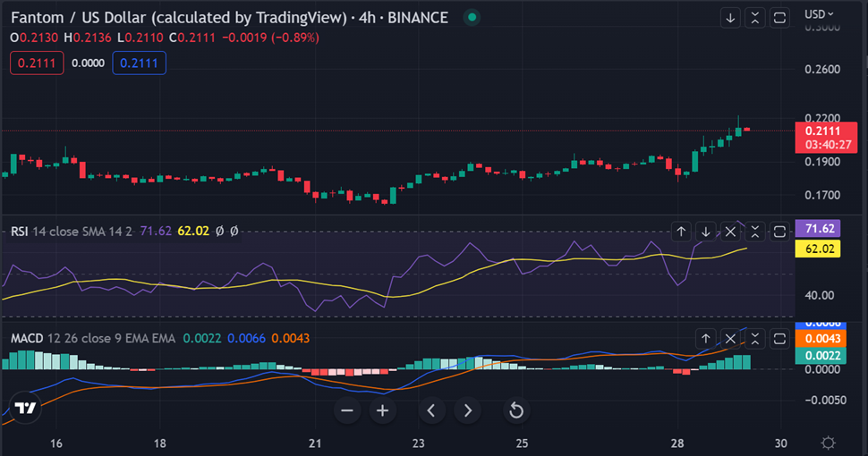
Task: Click the yellow 62.02 RSI axis label
Action: (x=818, y=249)
